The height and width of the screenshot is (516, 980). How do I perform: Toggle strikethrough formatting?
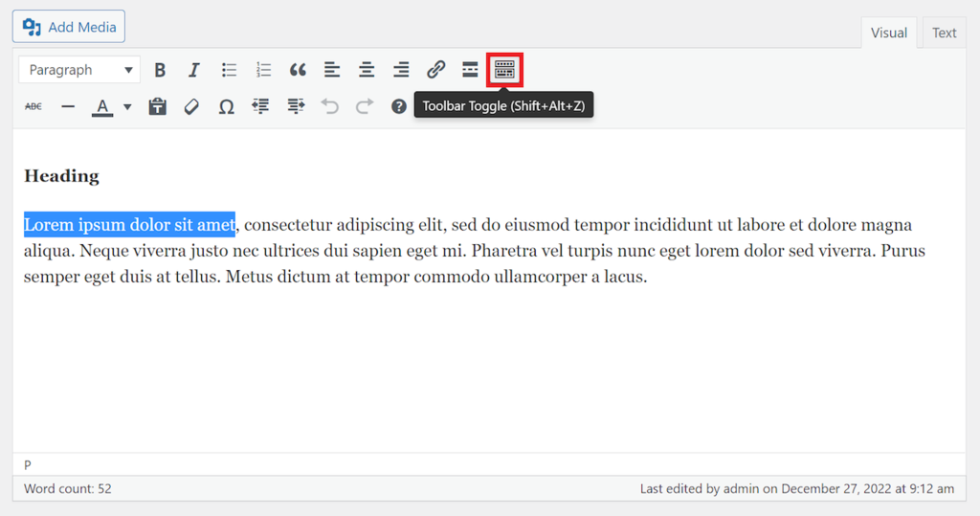click(33, 106)
